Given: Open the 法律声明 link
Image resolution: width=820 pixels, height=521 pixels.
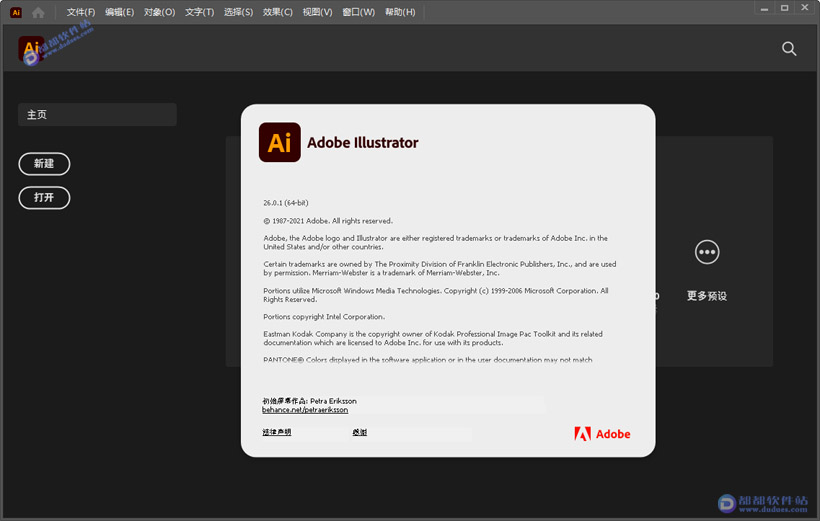Looking at the screenshot, I should [x=277, y=432].
